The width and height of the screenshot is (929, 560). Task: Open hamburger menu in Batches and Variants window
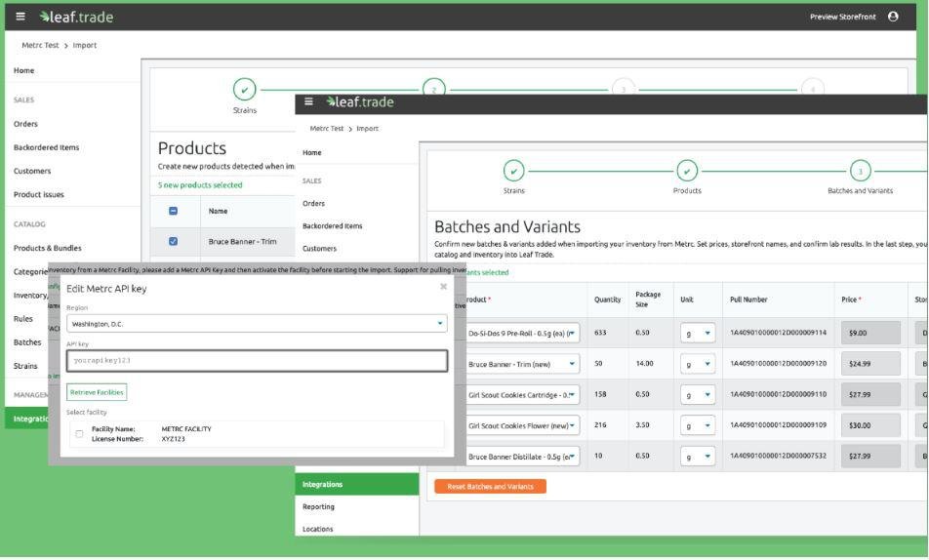tap(308, 101)
